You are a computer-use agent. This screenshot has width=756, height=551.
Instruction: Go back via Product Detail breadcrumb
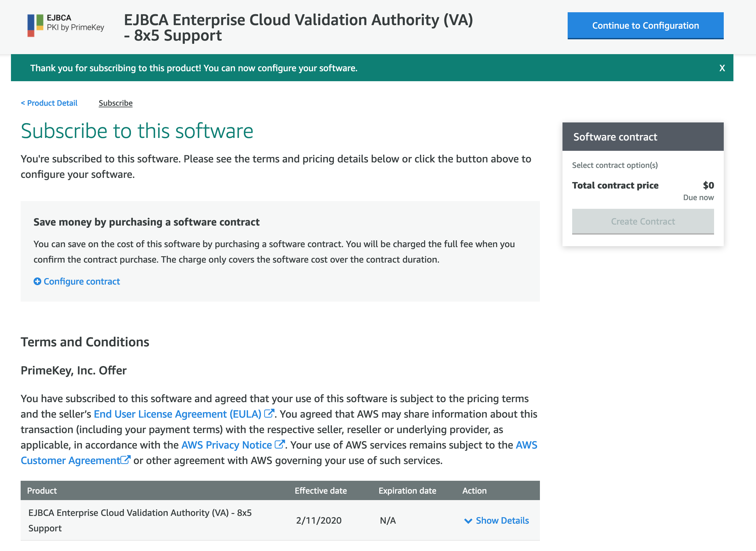(x=49, y=103)
